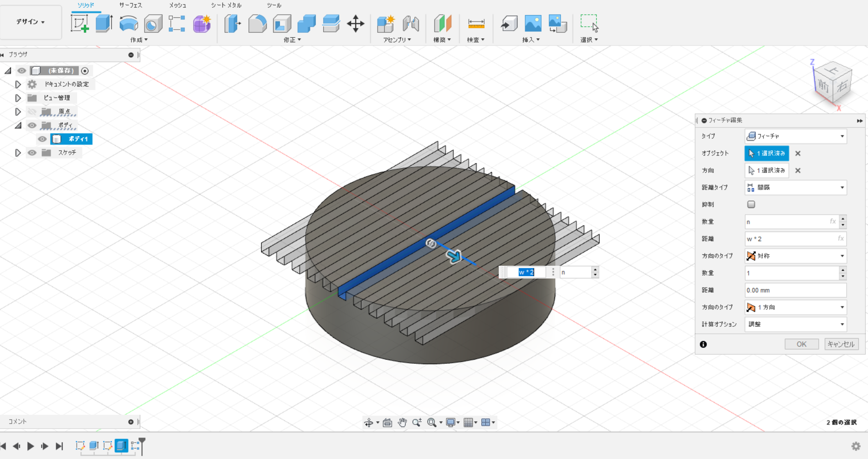Screen dimensions: 868x459
Task: Open the 距離タイプ dropdown
Action: [x=796, y=187]
